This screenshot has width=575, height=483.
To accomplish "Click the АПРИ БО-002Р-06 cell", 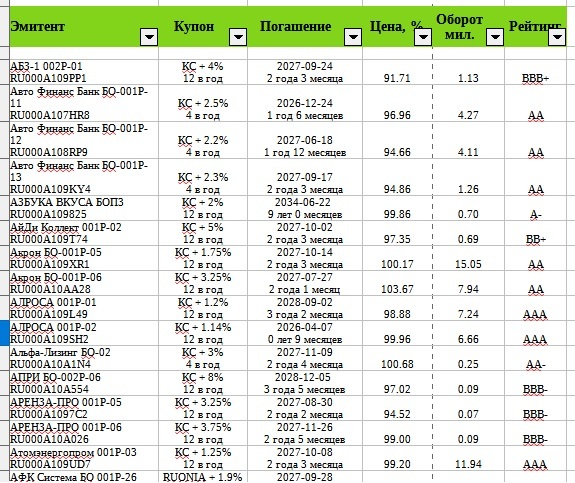I will click(x=84, y=383).
